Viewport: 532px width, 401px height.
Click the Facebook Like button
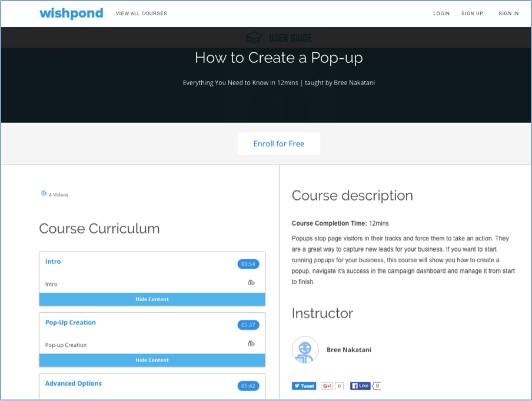pos(360,386)
